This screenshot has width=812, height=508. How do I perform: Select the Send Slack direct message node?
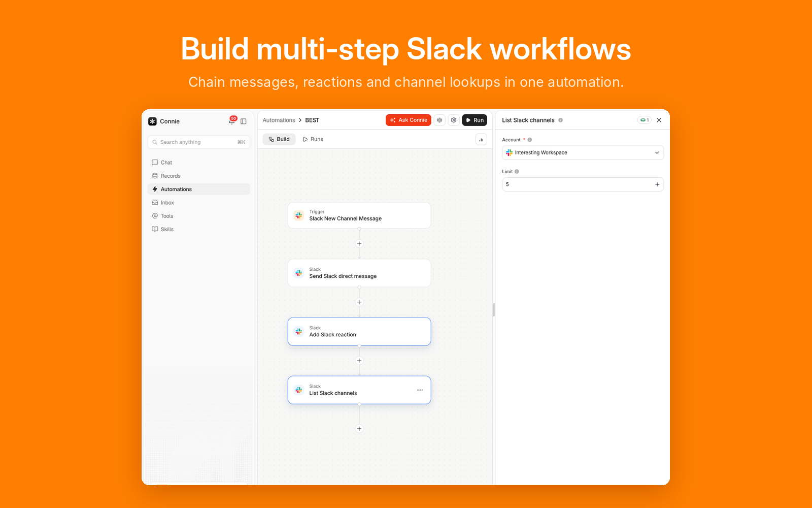point(359,273)
